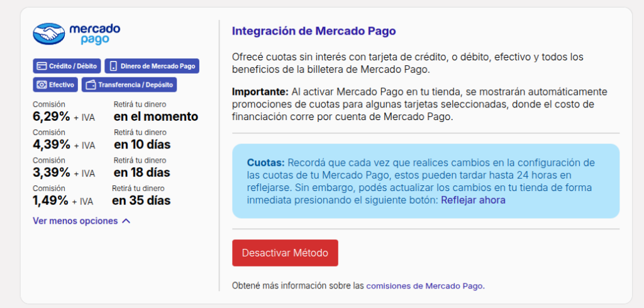Click Desactivar Método button
This screenshot has width=644, height=308.
coord(285,253)
